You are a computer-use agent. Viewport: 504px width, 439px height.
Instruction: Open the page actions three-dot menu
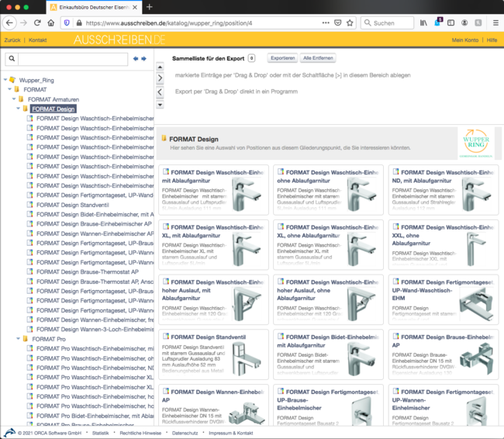click(x=326, y=22)
